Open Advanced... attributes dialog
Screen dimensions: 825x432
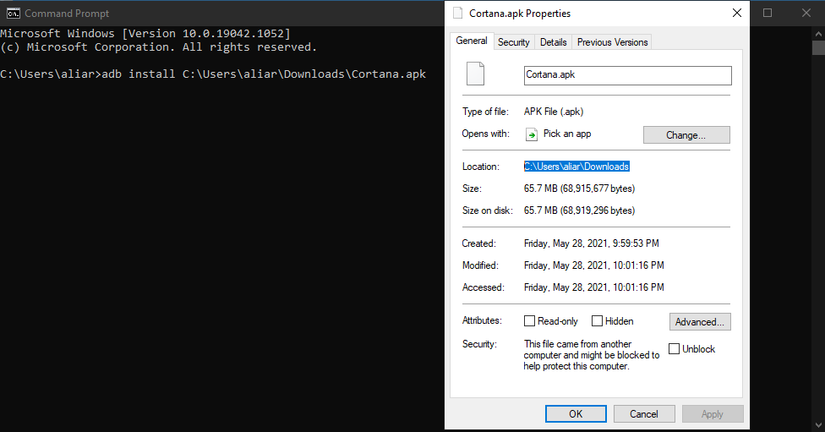[x=700, y=322]
